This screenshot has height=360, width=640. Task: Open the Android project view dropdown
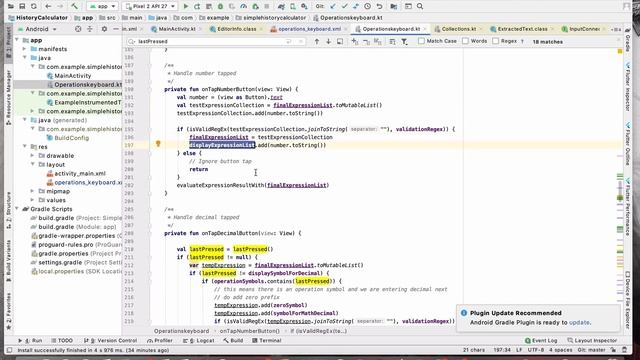[x=38, y=29]
